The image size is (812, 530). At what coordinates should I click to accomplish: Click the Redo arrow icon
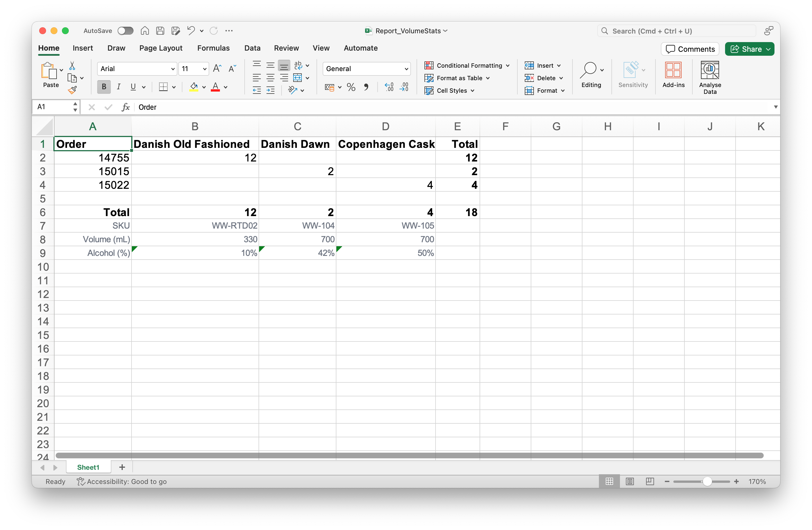click(x=214, y=31)
